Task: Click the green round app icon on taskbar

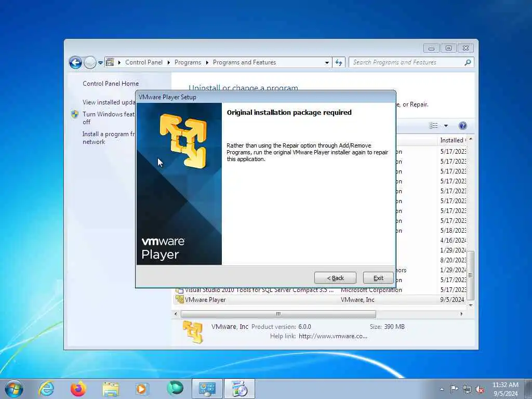Action: tap(175, 388)
